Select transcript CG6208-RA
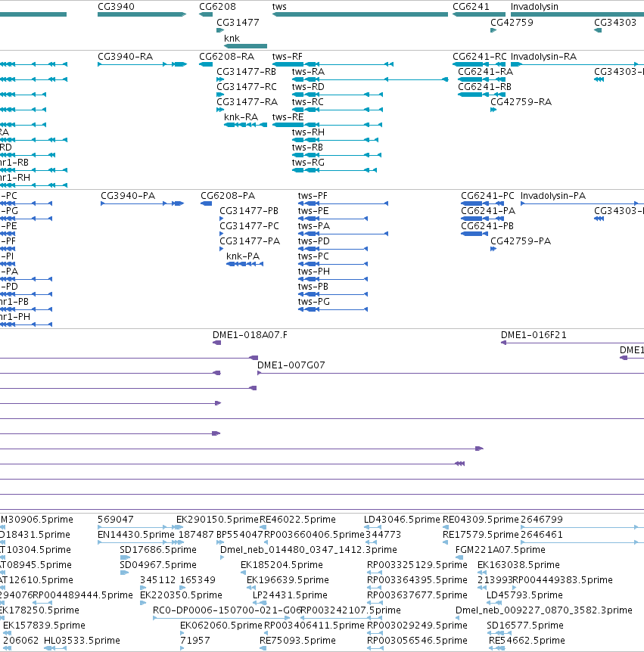 pyautogui.click(x=206, y=64)
